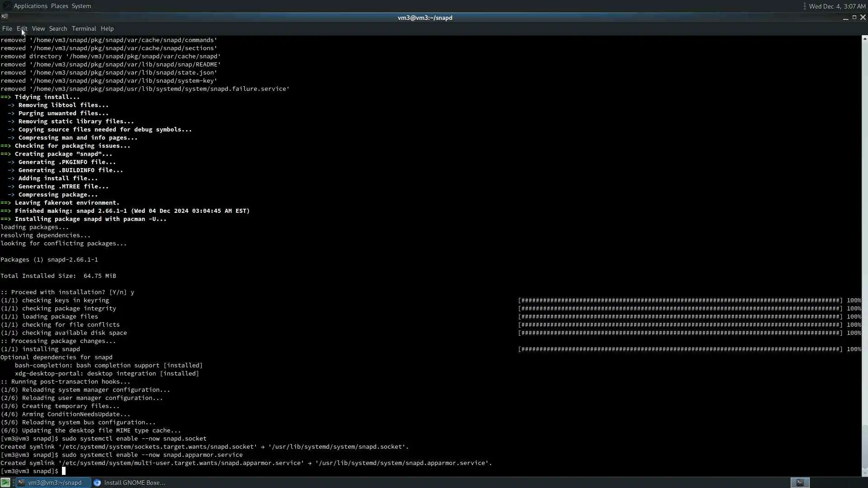Click the date and time clock in panel

click(837, 6)
